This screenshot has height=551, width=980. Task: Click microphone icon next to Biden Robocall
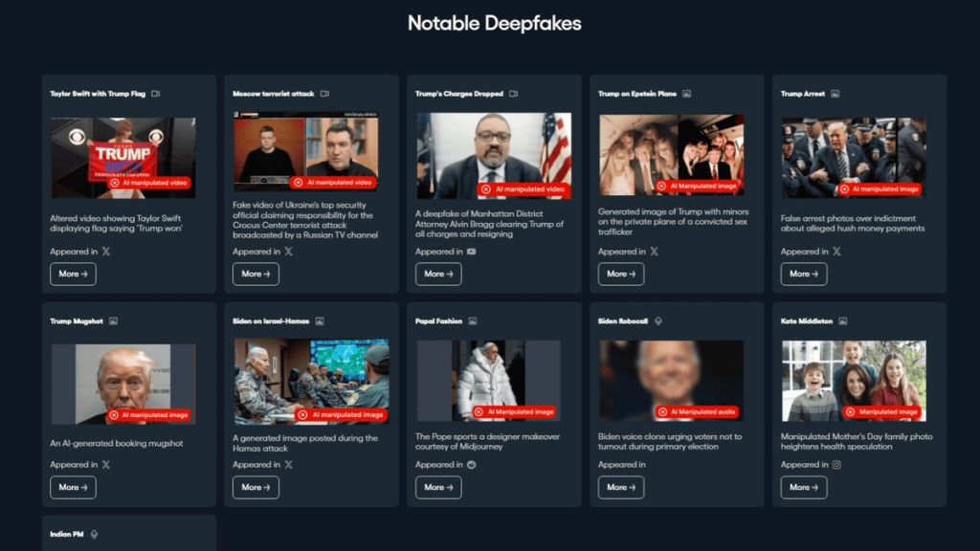tap(658, 321)
